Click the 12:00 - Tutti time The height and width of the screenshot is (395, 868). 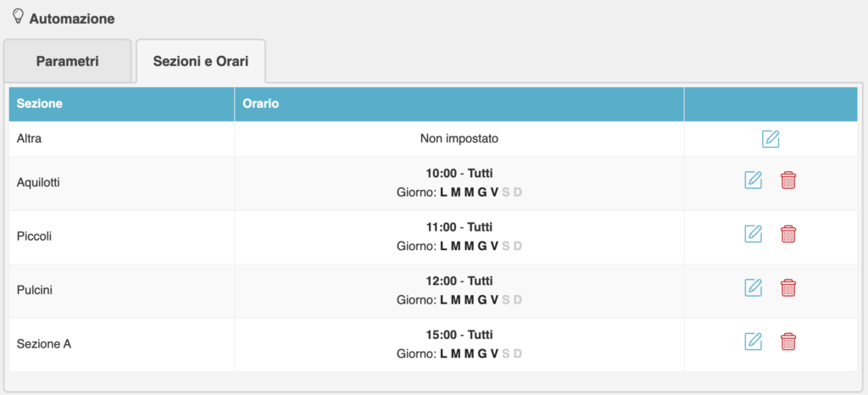coord(459,281)
